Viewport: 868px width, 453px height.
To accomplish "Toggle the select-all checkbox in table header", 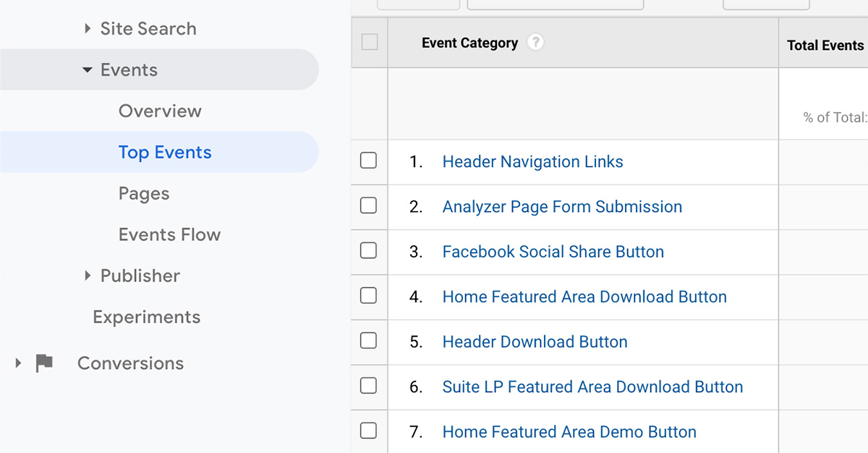I will [x=369, y=42].
